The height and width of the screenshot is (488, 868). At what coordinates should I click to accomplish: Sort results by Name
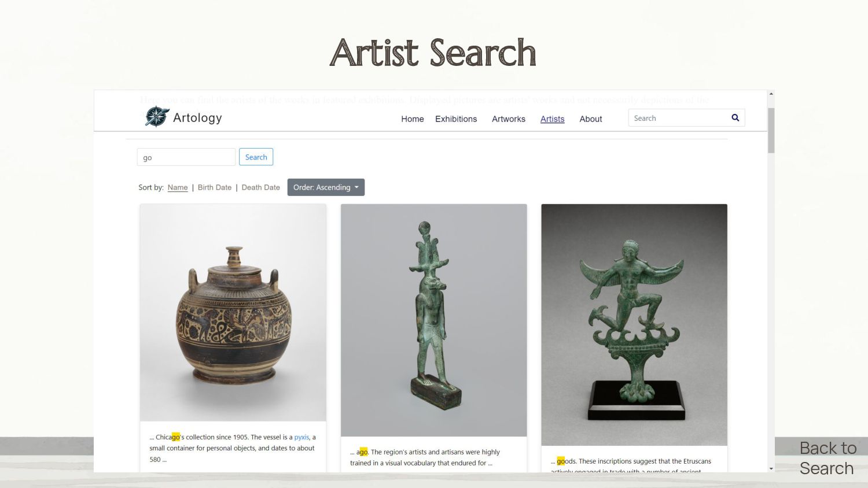(x=178, y=187)
